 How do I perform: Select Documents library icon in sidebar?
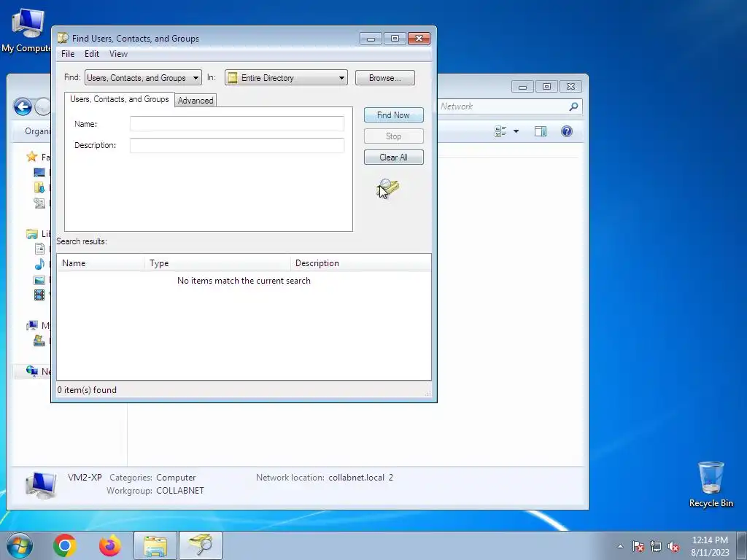tap(39, 249)
